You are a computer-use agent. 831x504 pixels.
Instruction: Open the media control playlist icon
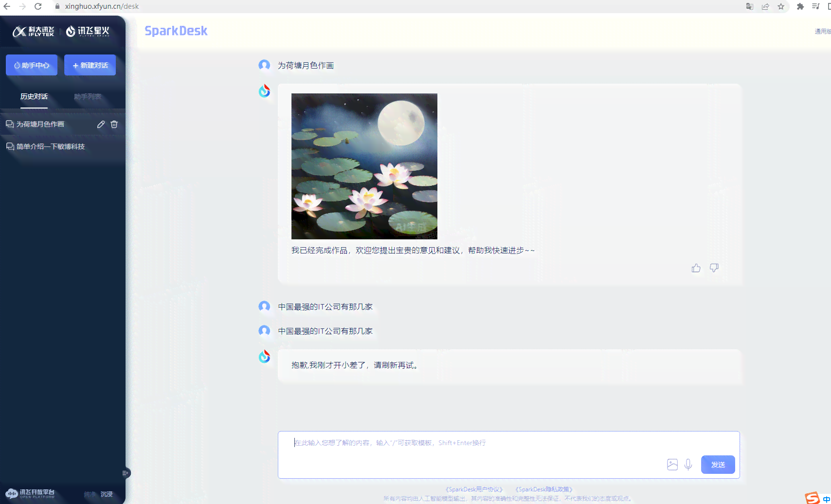[816, 6]
